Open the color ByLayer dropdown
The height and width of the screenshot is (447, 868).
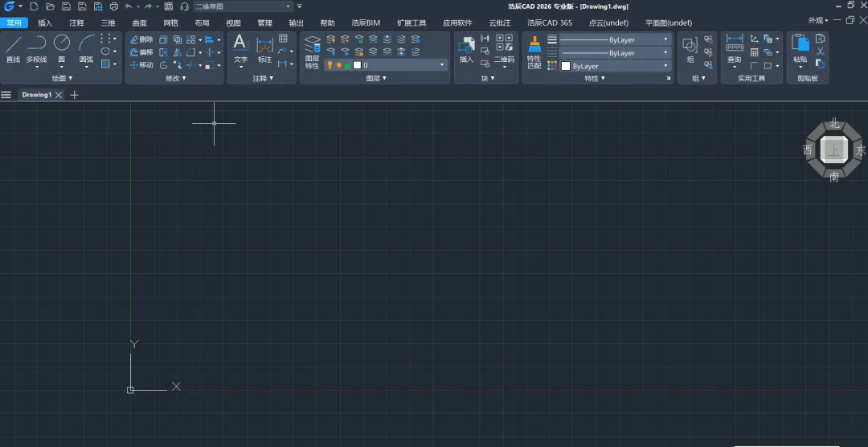(x=615, y=66)
